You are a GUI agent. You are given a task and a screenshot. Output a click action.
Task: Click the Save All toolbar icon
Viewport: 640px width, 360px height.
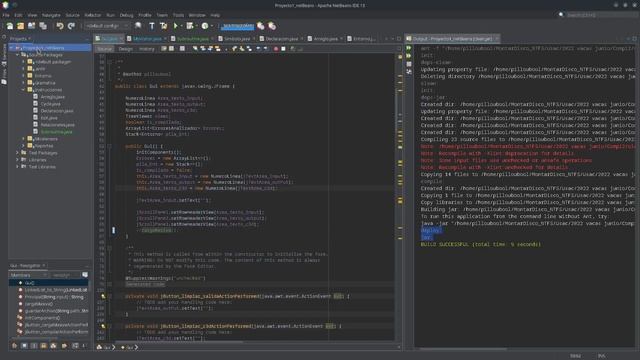tap(43, 26)
